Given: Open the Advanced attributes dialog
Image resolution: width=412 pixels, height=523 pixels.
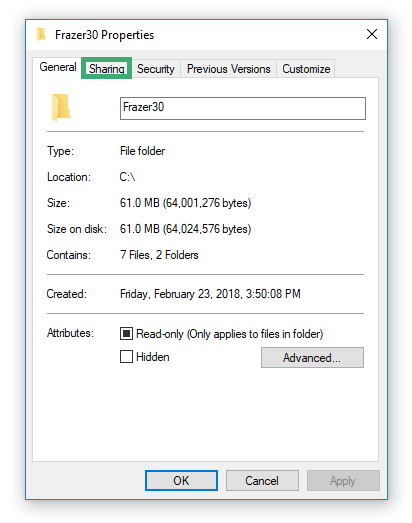Looking at the screenshot, I should [312, 358].
